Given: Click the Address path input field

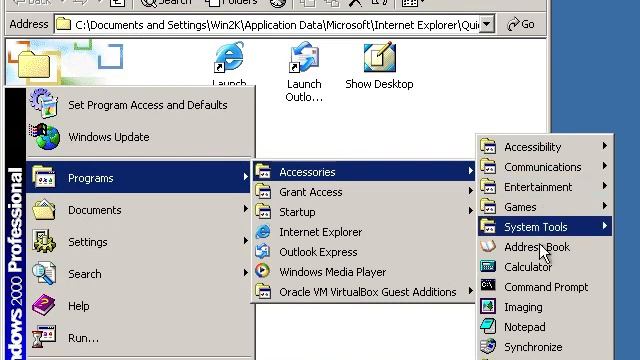Looking at the screenshot, I should coord(267,24).
